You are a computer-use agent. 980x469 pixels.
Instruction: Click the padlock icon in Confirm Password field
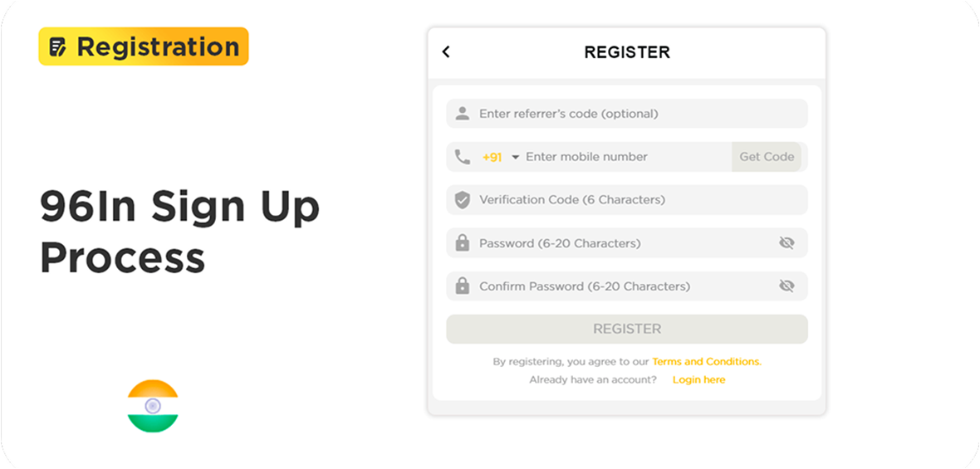click(463, 286)
